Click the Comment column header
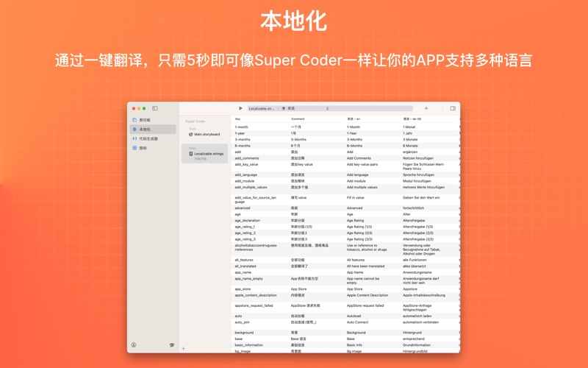Screen dimensions: 588x368 point(298,118)
